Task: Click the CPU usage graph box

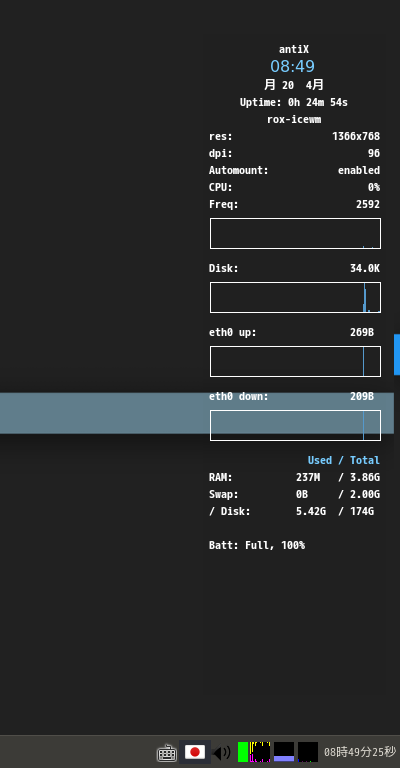Action: tap(295, 234)
